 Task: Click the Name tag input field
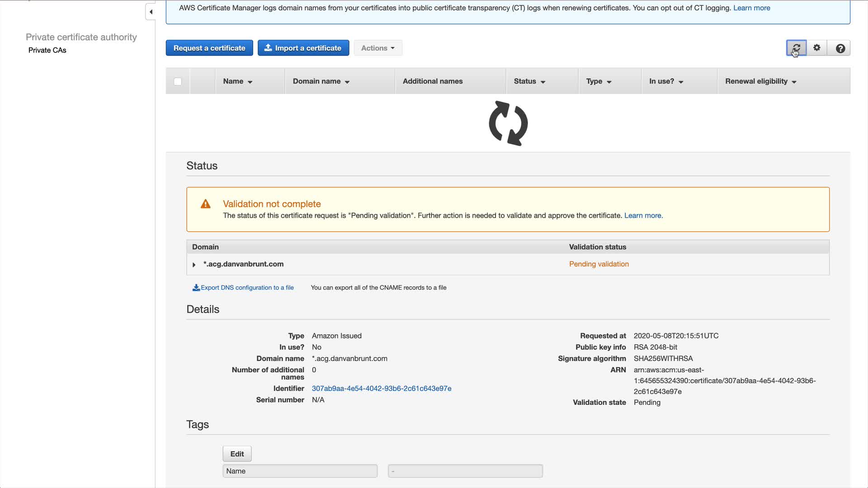point(300,471)
